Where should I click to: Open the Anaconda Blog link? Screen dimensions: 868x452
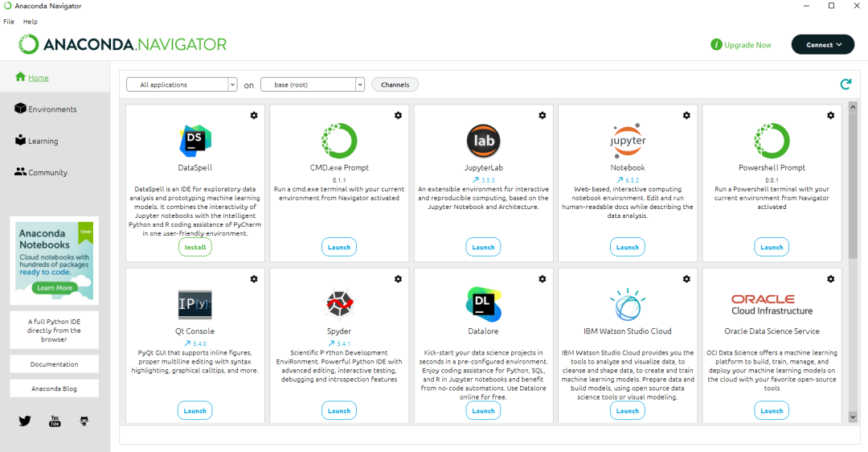(x=55, y=388)
